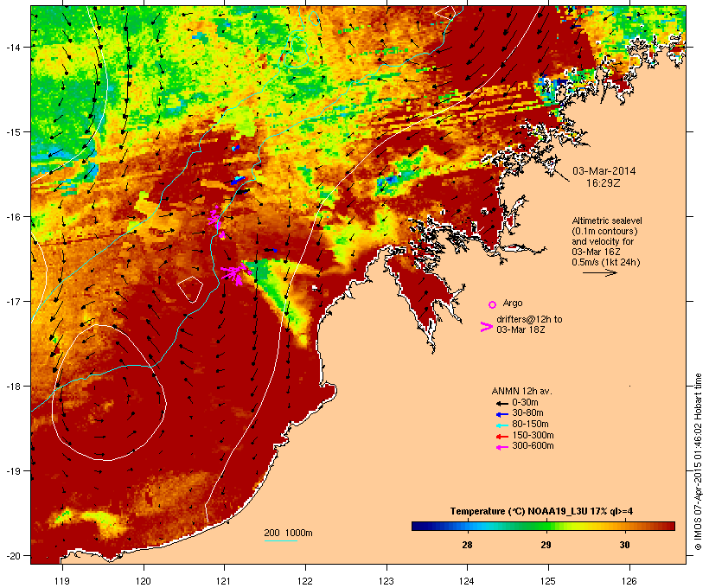Click the longitude axis label 125
Image resolution: width=709 pixels, height=588 pixels.
point(548,581)
